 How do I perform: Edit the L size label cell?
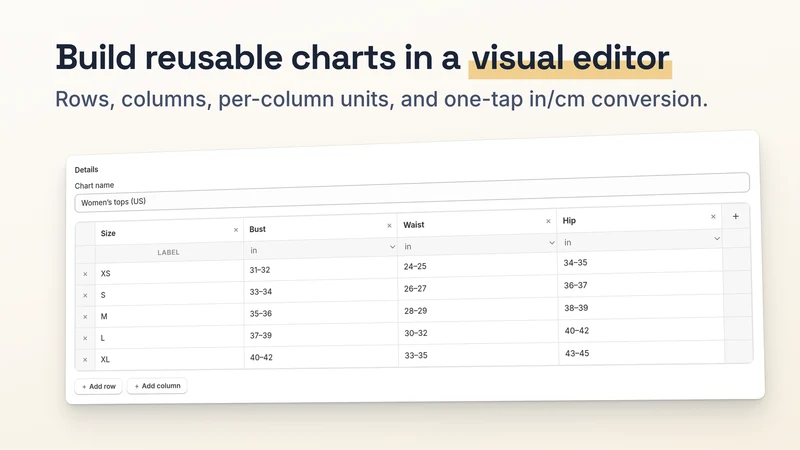(x=169, y=337)
